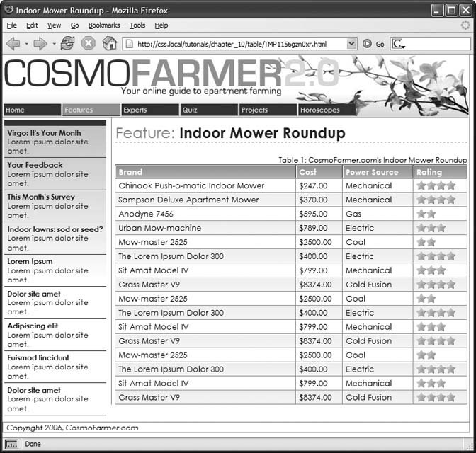Click star rating for Chinook Push-o-matic
This screenshot has width=476, height=453.
pos(436,185)
